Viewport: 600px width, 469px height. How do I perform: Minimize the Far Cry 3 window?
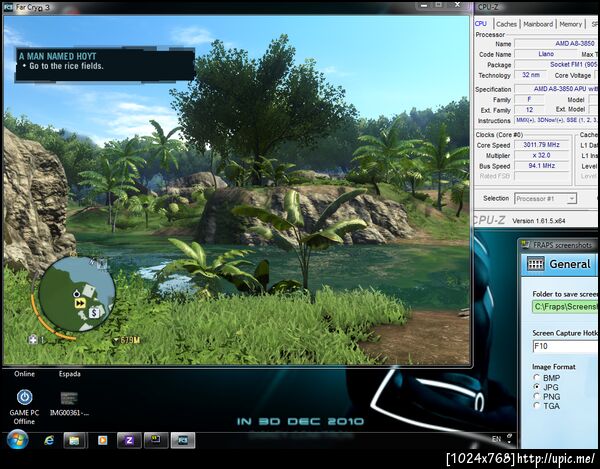point(424,6)
